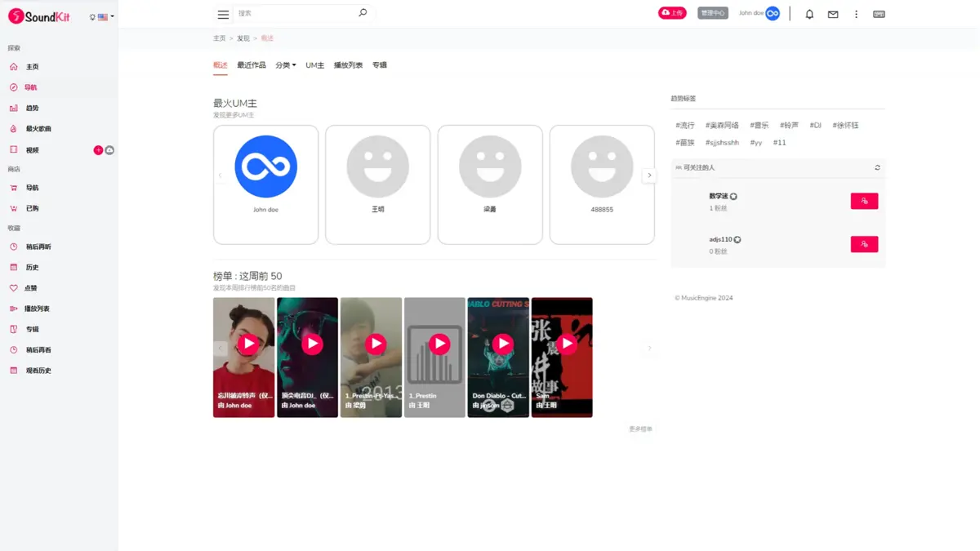
Task: Open 最火歌曲 in the sidebar
Action: [x=38, y=129]
